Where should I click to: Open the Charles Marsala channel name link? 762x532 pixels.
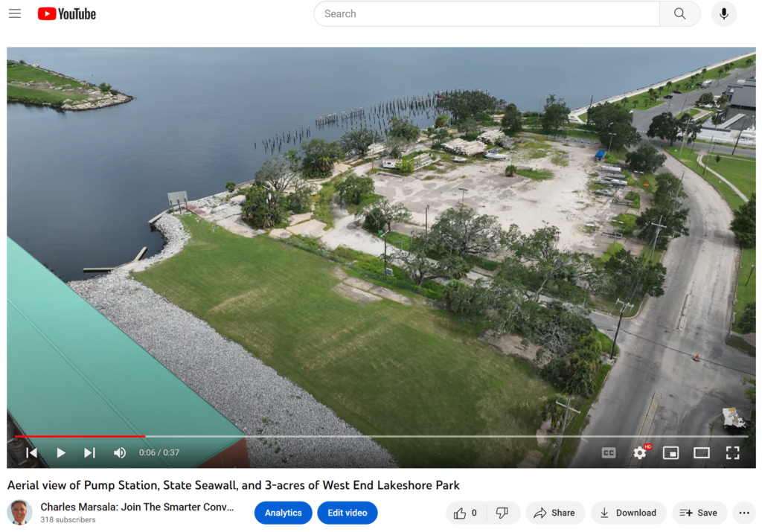[137, 507]
